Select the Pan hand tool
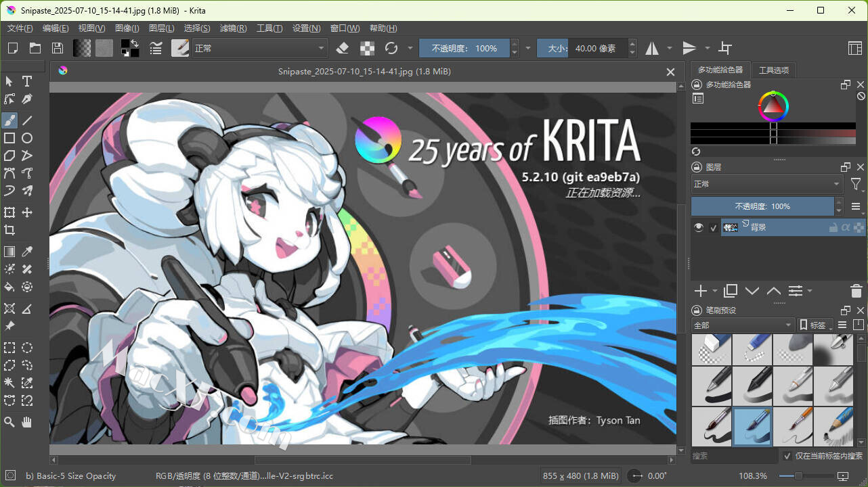Screen dimensions: 868x487 pyautogui.click(x=27, y=422)
